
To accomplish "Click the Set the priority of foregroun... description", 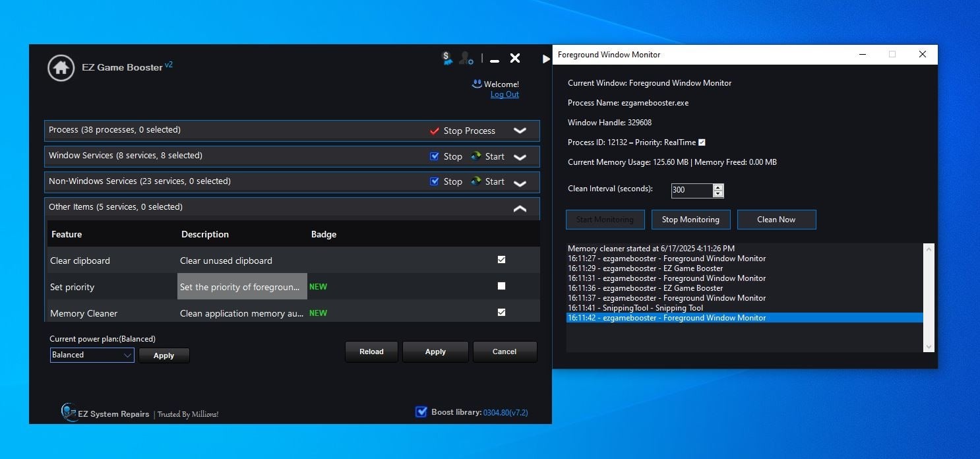I will coord(242,287).
